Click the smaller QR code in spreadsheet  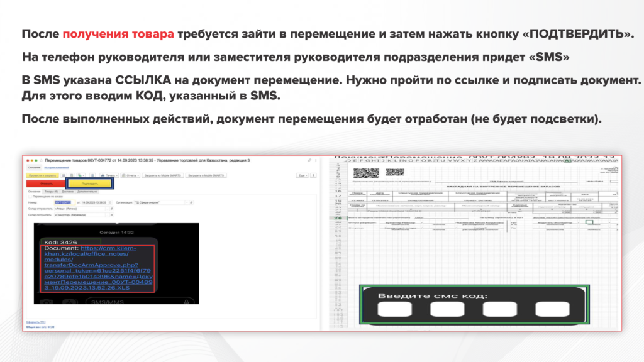[x=395, y=172]
